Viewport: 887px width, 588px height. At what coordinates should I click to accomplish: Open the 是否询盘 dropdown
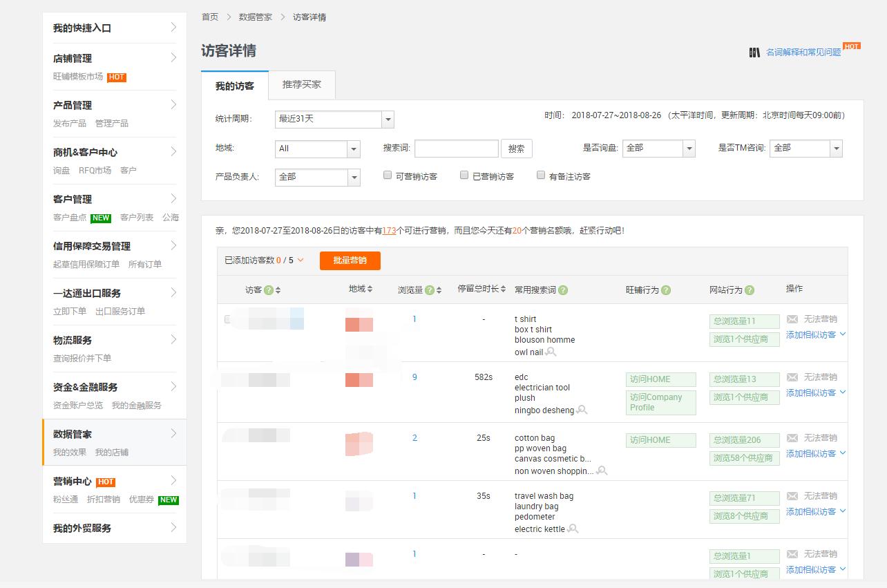(x=658, y=148)
